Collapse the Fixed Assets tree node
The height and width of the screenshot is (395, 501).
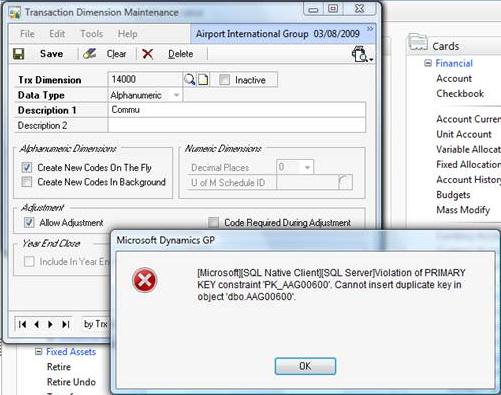[x=39, y=351]
